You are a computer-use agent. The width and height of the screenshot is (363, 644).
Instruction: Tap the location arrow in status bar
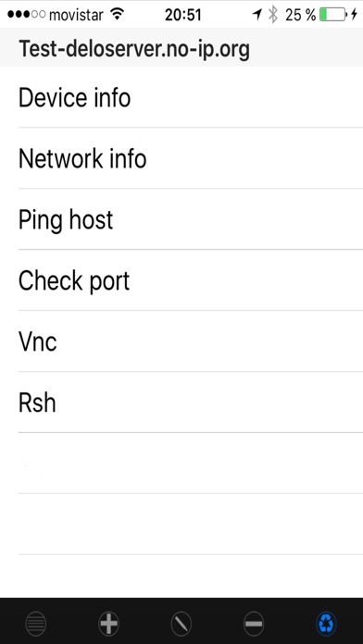tap(257, 15)
